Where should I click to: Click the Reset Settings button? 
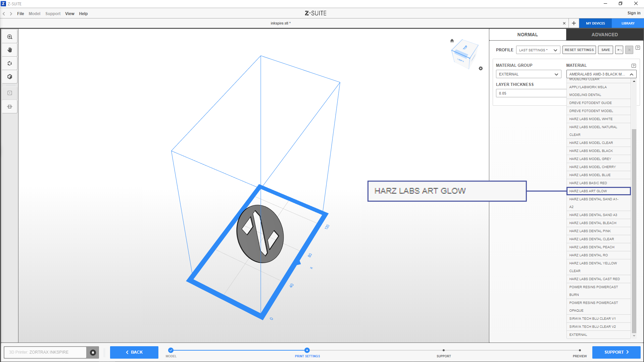click(x=579, y=50)
